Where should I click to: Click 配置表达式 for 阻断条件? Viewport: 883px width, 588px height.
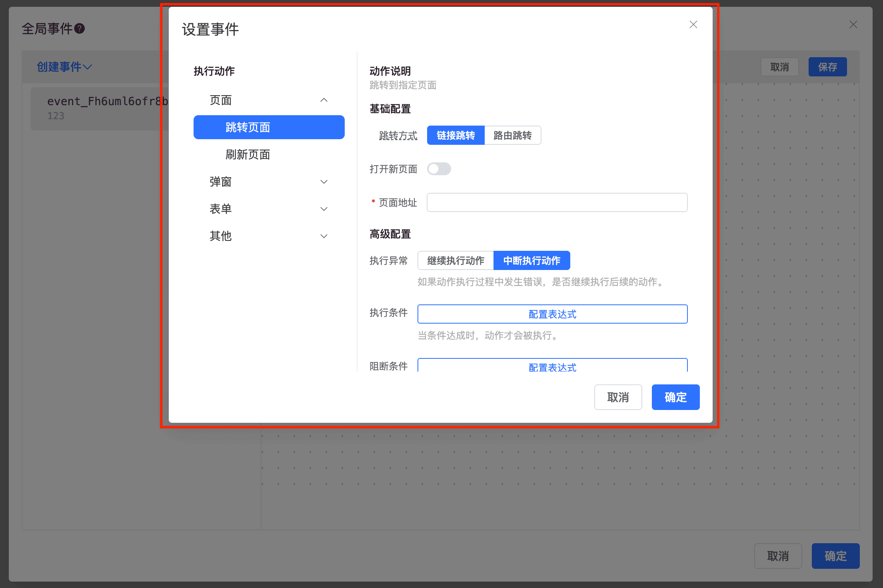coord(552,366)
